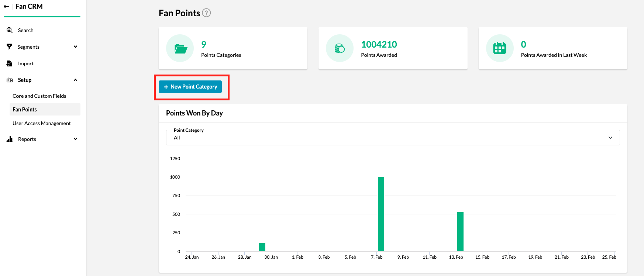Click the Reports bar chart icon

click(10, 139)
